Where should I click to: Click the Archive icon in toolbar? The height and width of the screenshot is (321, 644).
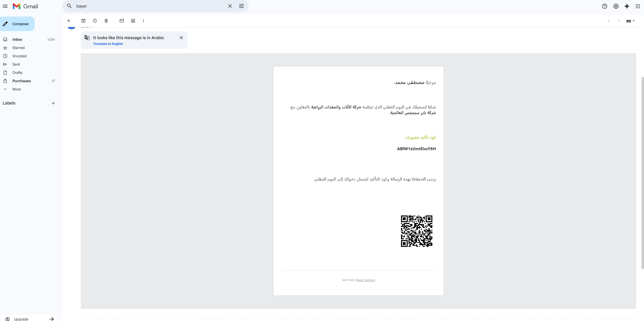pos(83,21)
